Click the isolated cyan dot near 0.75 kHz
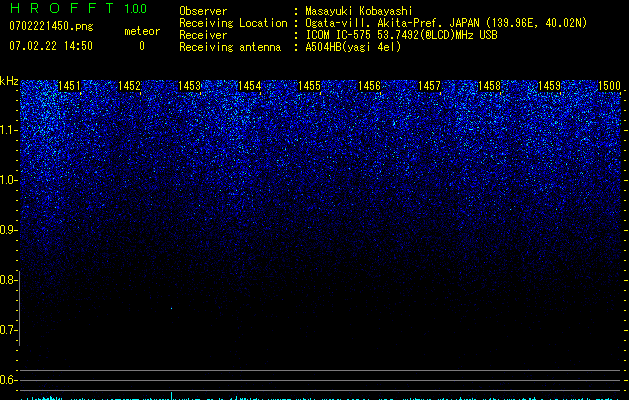 tap(172, 309)
